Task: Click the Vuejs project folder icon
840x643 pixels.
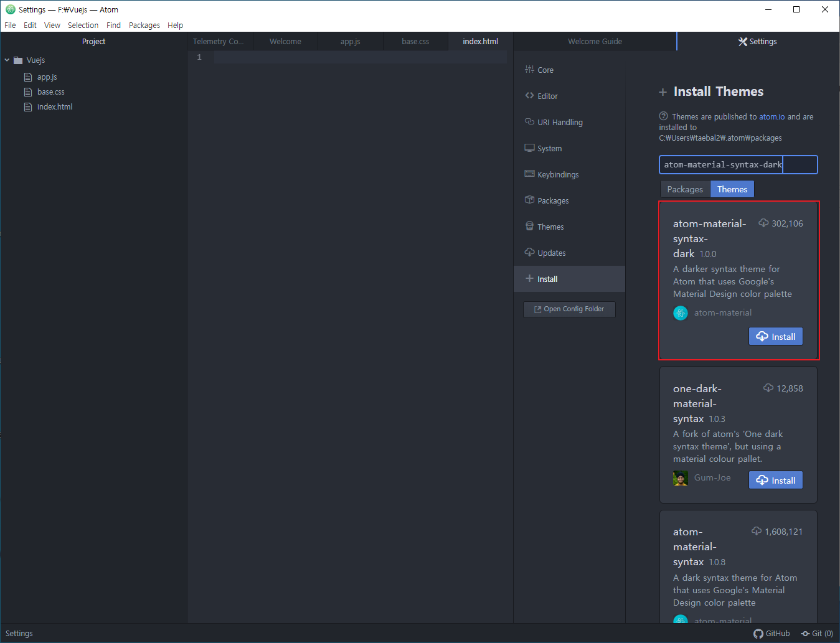Action: click(18, 60)
